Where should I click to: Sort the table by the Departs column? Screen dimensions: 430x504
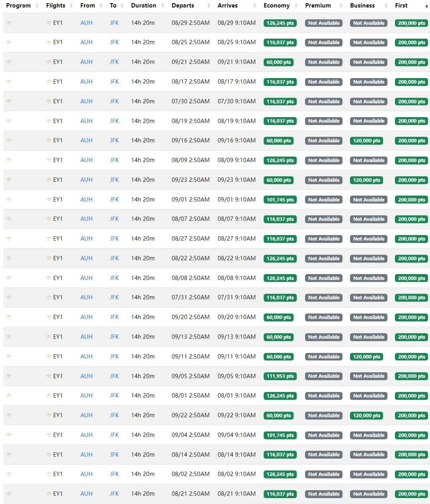(183, 6)
